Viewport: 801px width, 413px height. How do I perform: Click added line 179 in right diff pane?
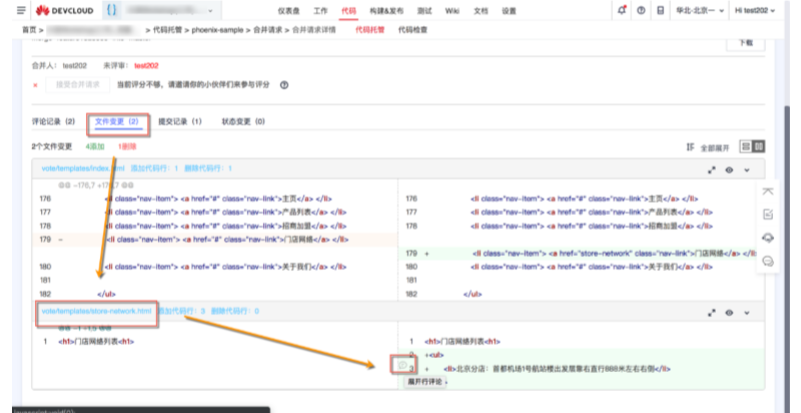581,253
